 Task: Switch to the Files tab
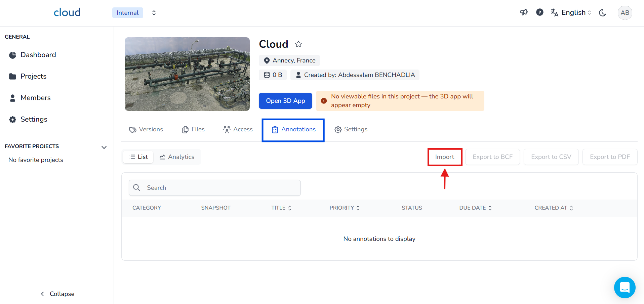click(193, 130)
